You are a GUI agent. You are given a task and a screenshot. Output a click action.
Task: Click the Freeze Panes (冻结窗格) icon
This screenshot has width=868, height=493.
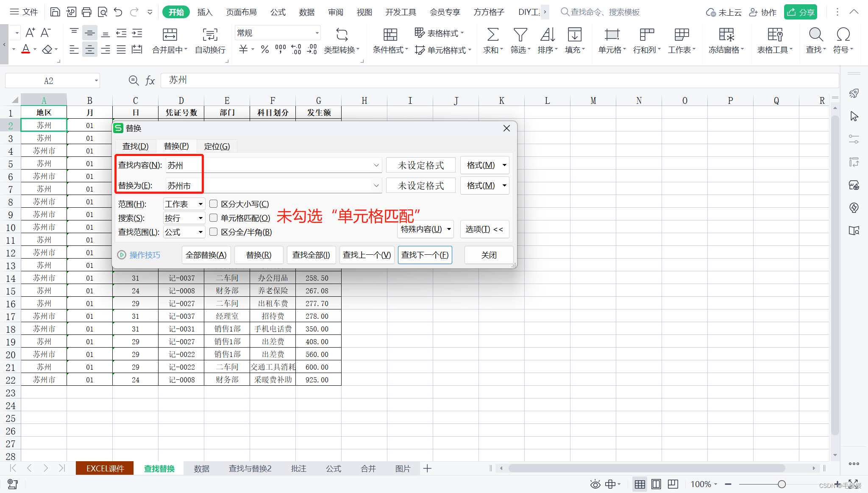[x=726, y=35]
